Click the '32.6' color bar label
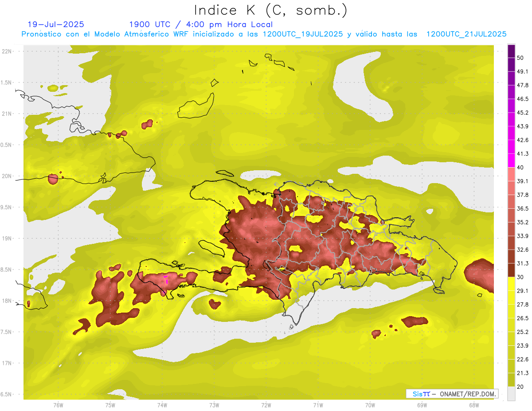The image size is (532, 411). [x=523, y=250]
